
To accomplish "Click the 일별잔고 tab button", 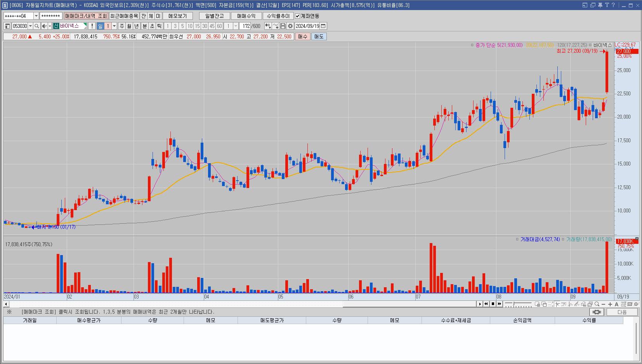I will pos(215,16).
